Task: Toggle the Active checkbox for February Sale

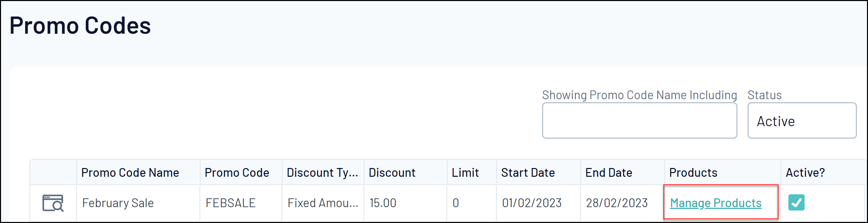Action: [x=796, y=203]
